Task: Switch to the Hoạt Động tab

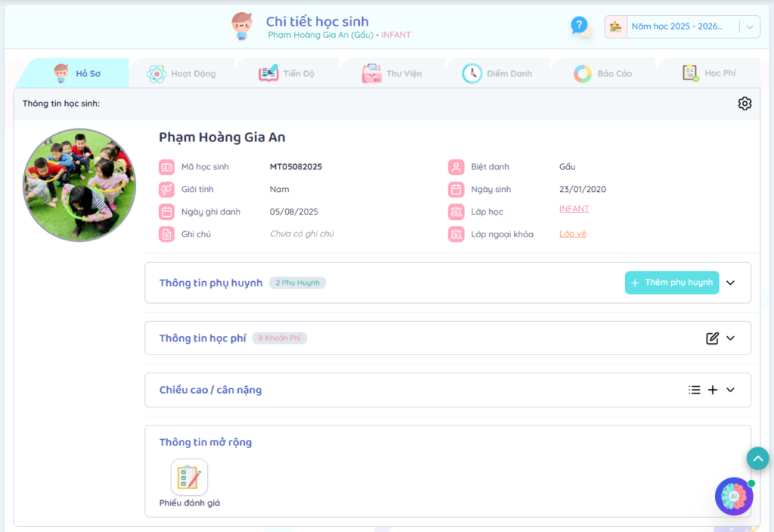Action: [181, 73]
